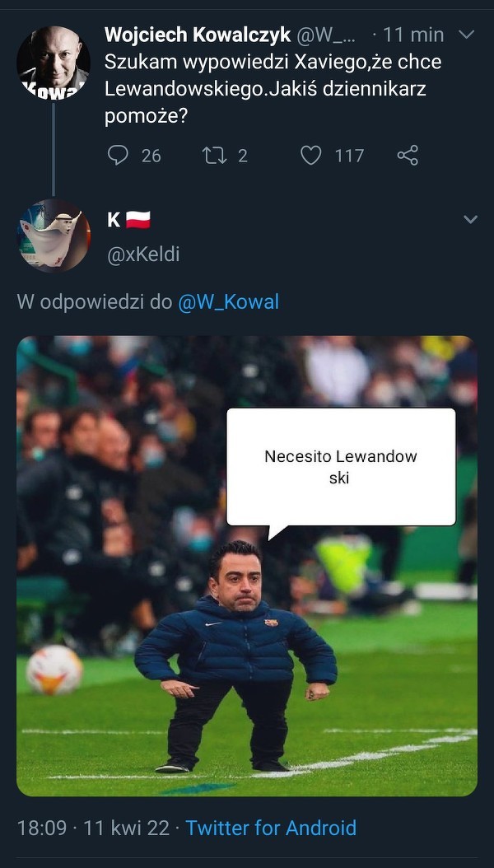Screen dimensions: 494x868
Task: Open the Twitter for Android source link
Action: [271, 828]
